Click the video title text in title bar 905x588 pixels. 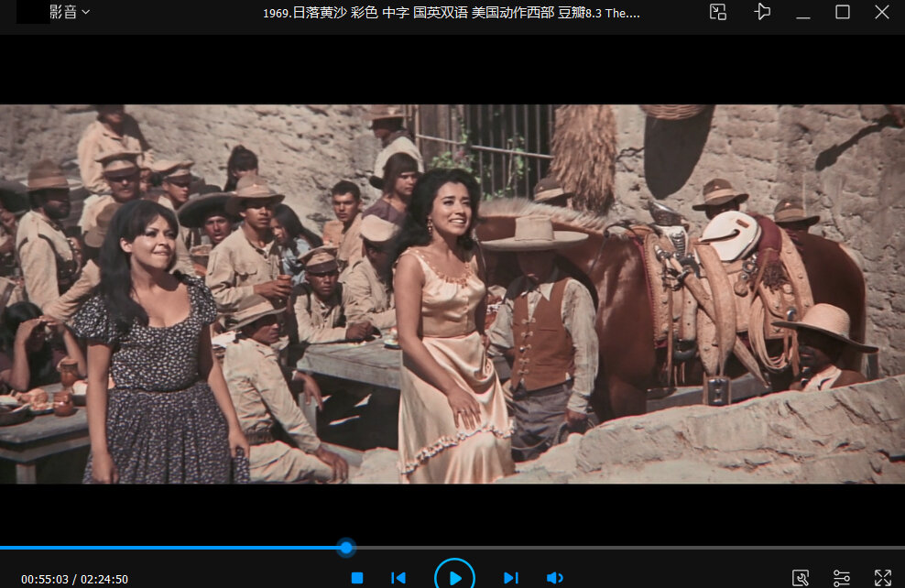click(452, 13)
